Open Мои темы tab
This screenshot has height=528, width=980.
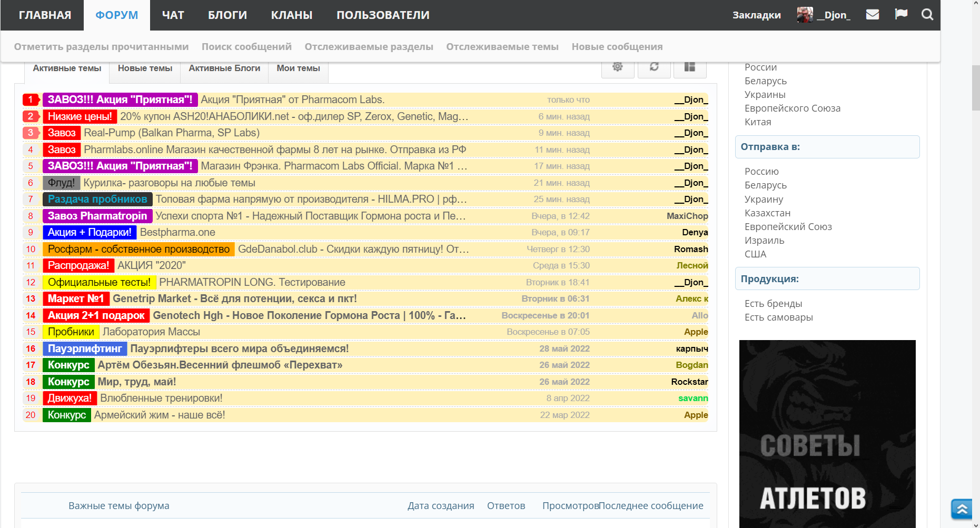click(298, 68)
